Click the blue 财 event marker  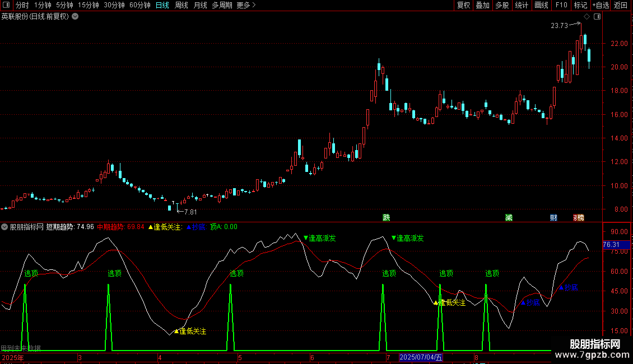(x=553, y=217)
